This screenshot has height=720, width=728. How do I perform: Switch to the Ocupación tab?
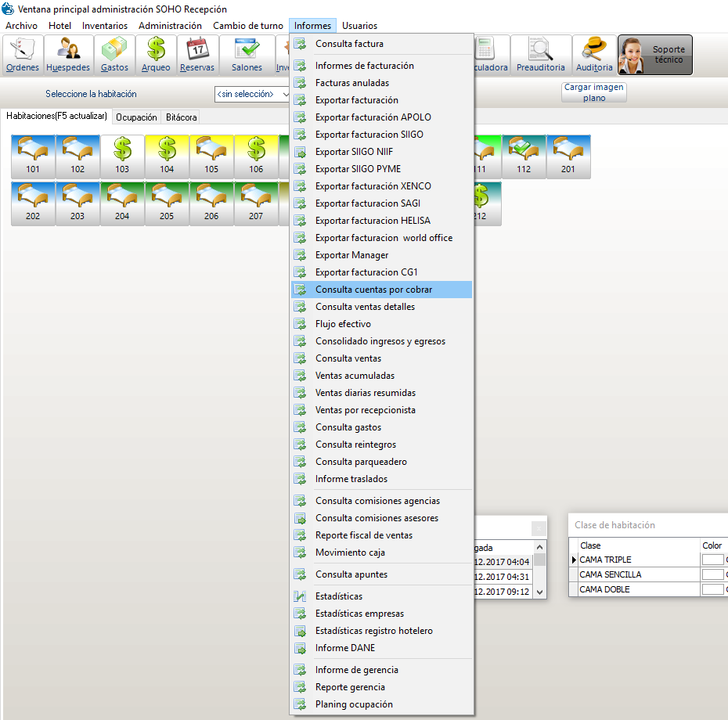(136, 117)
